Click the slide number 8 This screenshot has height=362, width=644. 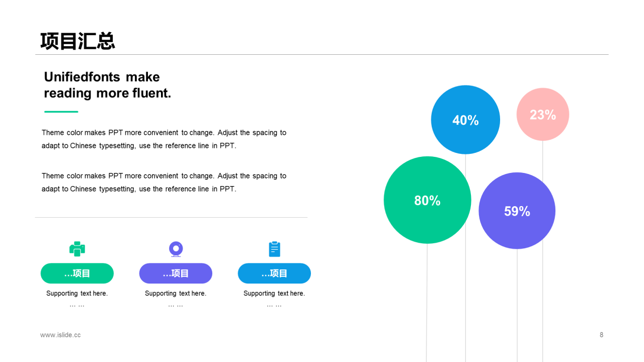pos(601,335)
